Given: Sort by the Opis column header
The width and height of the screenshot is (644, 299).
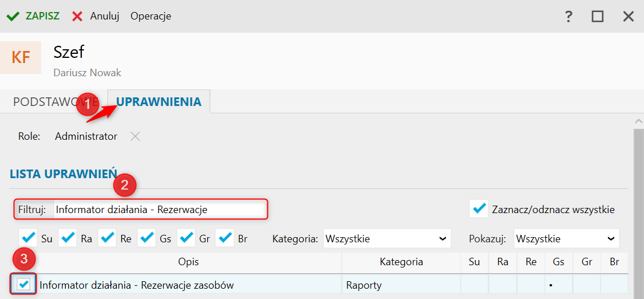Looking at the screenshot, I should point(188,262).
